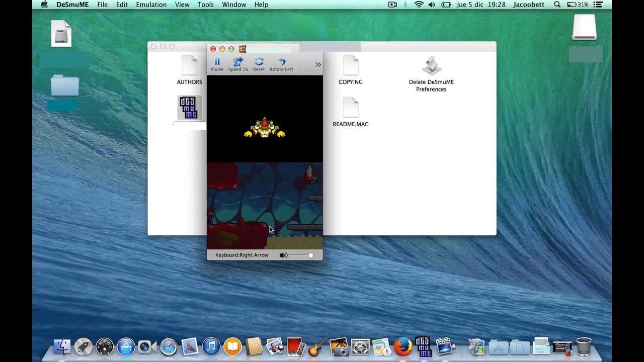Open Launchpad rocket in the Dock
644x362 pixels.
pos(84,347)
